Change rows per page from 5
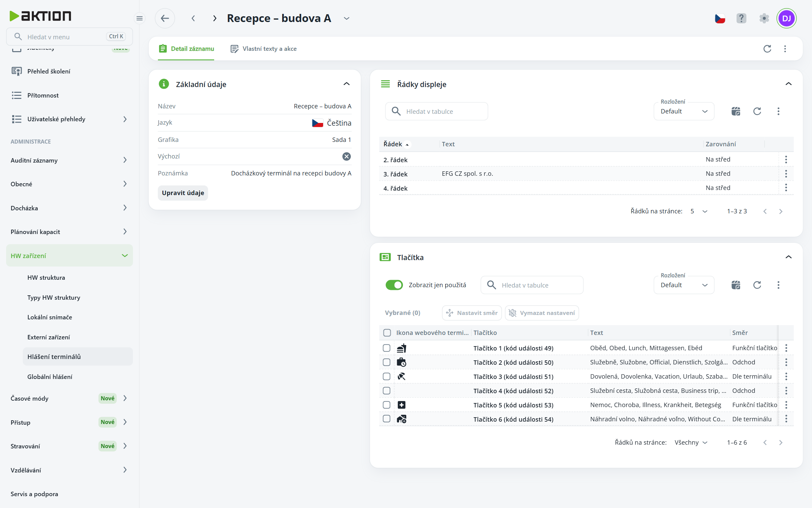812x508 pixels. point(699,211)
